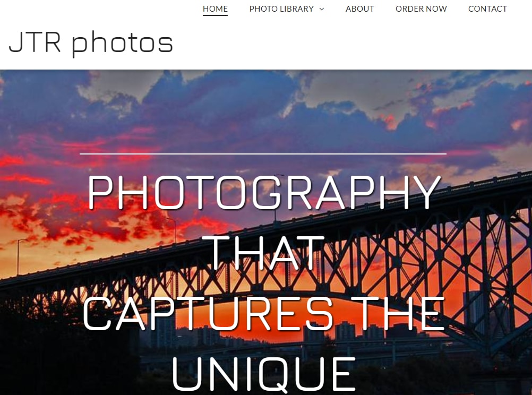Select the underline beneath HOME

(215, 15)
